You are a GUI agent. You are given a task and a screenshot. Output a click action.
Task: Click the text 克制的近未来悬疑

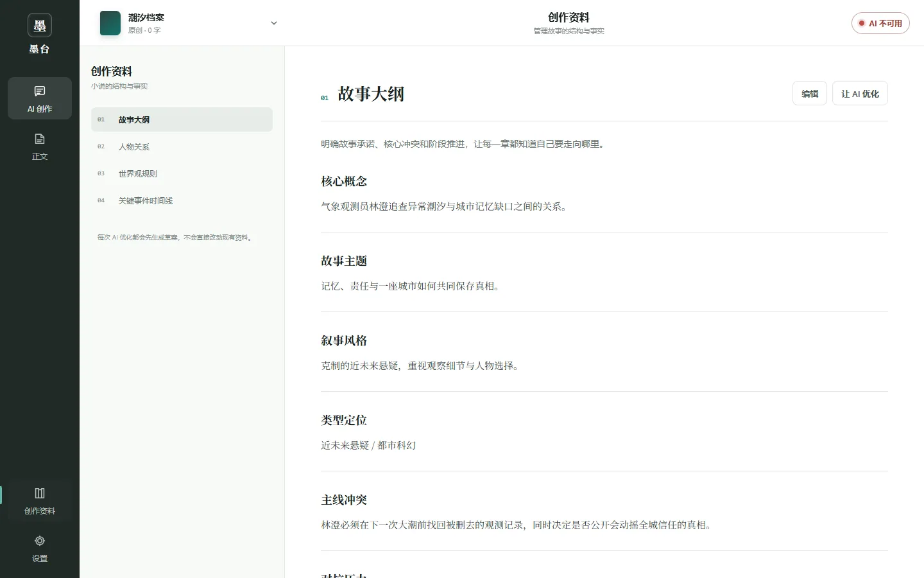tap(359, 366)
